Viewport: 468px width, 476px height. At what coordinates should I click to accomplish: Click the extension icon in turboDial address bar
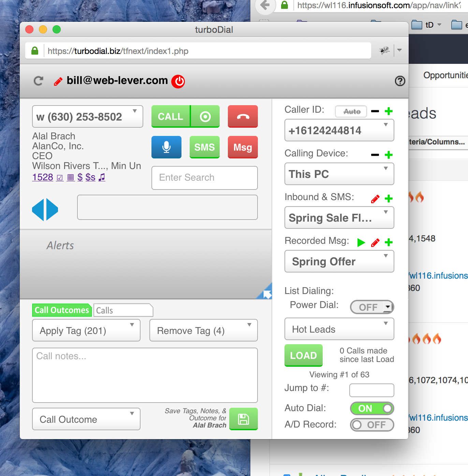point(384,51)
